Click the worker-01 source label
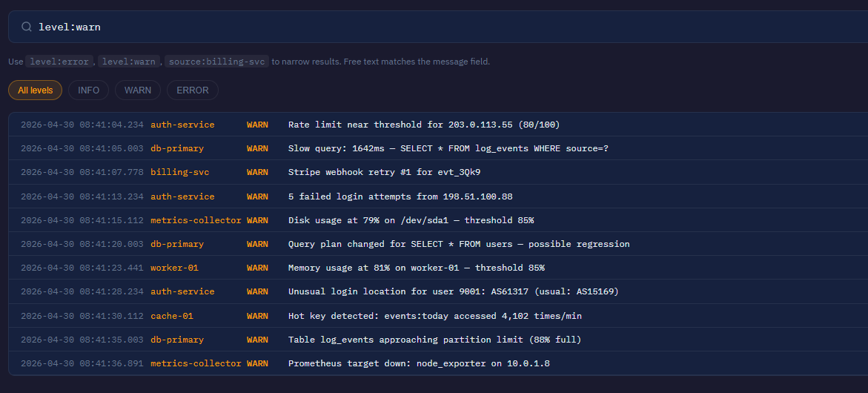Image resolution: width=868 pixels, height=393 pixels. (174, 268)
